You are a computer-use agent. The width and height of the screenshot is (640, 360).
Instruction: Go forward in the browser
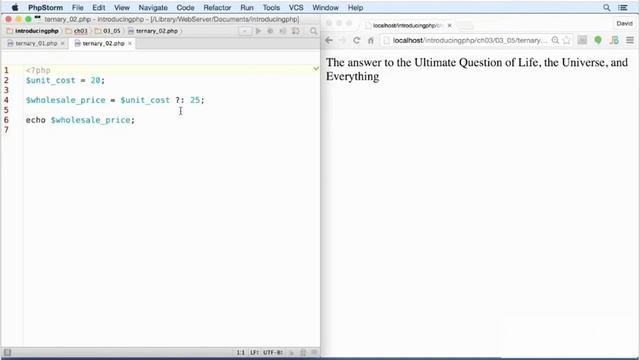[x=342, y=40]
